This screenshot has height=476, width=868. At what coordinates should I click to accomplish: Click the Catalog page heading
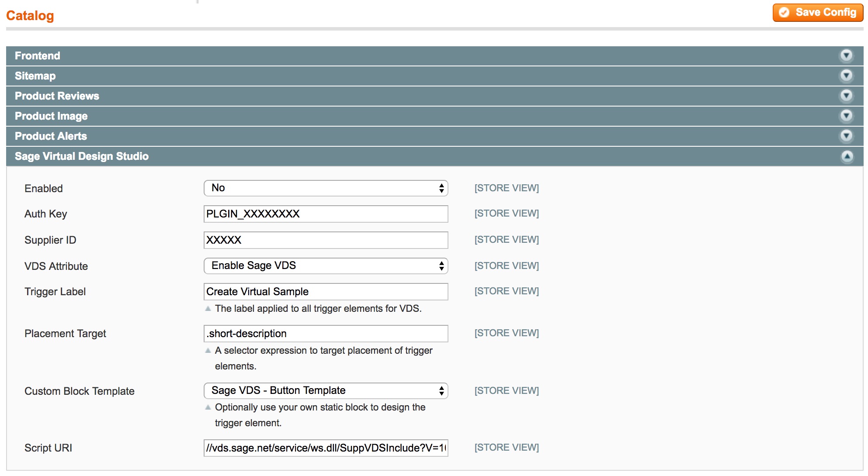tap(30, 16)
